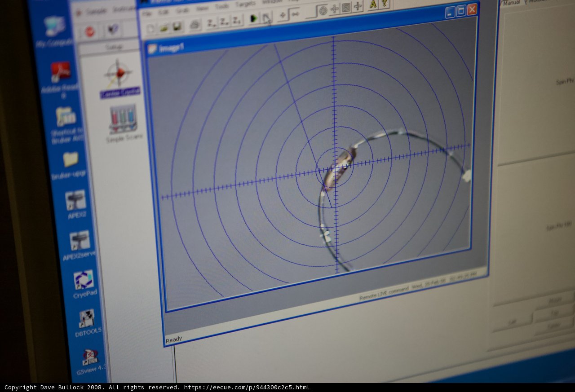Click the Open folder icon in video toolbar
Screen dimensions: 575x392
tap(164, 27)
